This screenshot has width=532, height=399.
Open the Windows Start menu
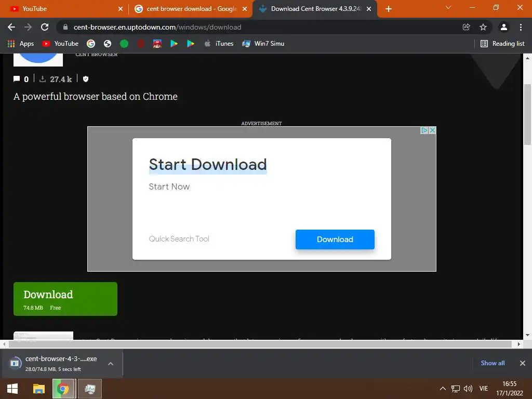click(12, 389)
